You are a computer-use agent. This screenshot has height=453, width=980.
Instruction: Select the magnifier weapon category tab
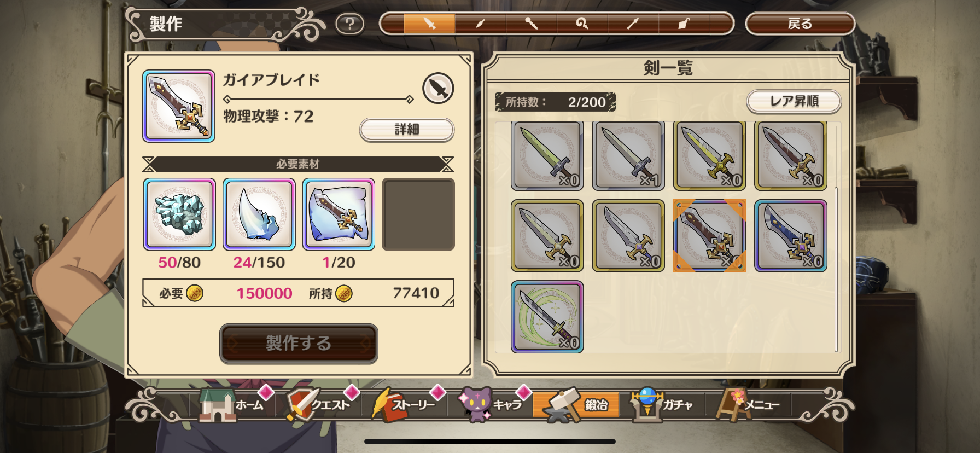click(x=582, y=24)
